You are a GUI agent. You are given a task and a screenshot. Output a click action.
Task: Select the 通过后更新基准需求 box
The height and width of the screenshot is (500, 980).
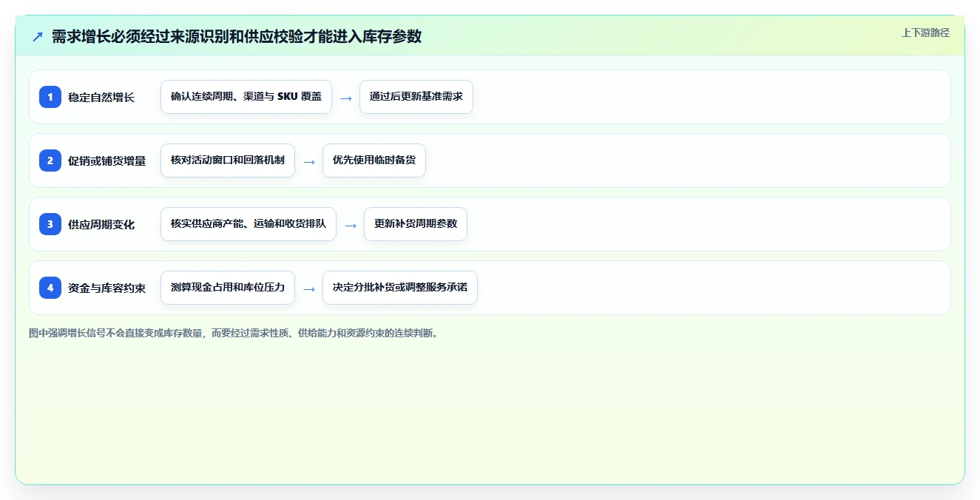coord(416,97)
